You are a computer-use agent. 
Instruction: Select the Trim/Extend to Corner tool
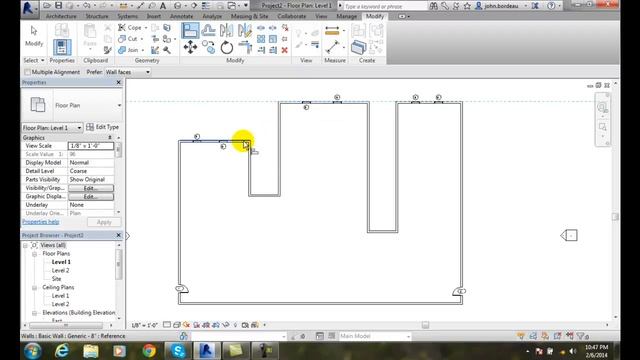[x=245, y=47]
